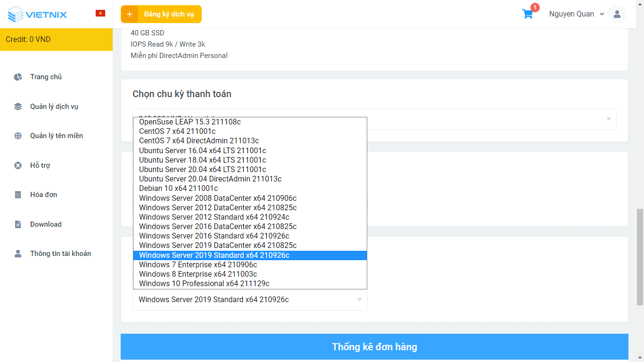
Task: Click the user avatar icon
Action: [617, 14]
